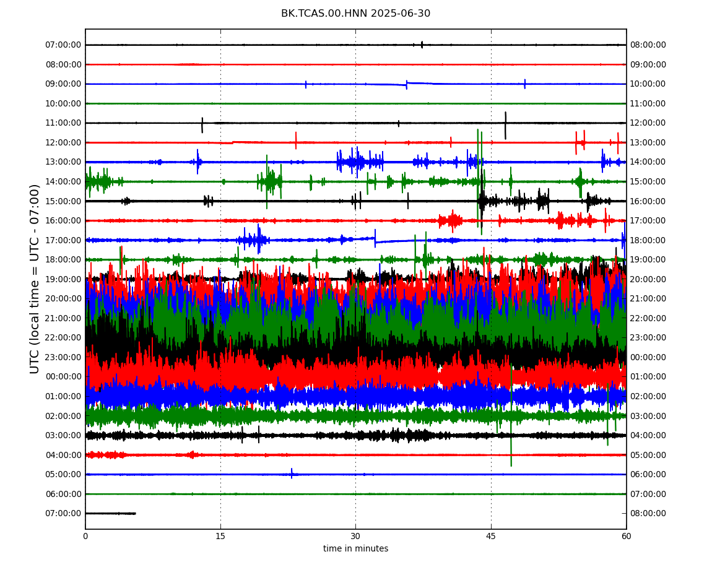
Task: Click left-axis start label 12:00:00
Action: point(63,142)
